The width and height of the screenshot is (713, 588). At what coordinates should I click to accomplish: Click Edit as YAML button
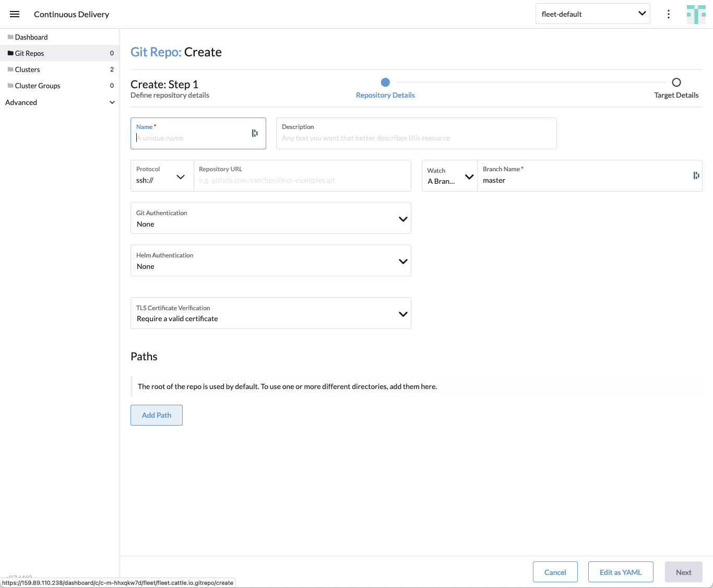tap(621, 572)
